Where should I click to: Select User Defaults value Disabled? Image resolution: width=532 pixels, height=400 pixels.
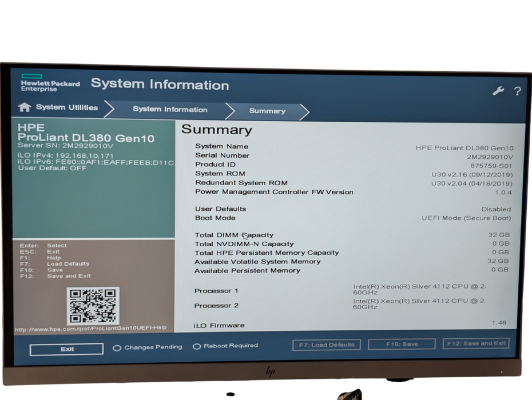496,209
